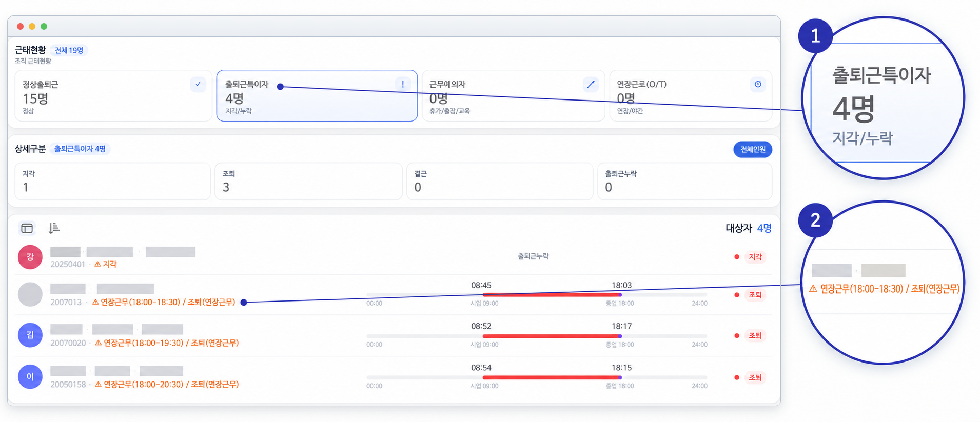Viewport: 980px width, 422px height.
Task: Click the clock icon on 연장근로(O/T) card
Action: (758, 84)
